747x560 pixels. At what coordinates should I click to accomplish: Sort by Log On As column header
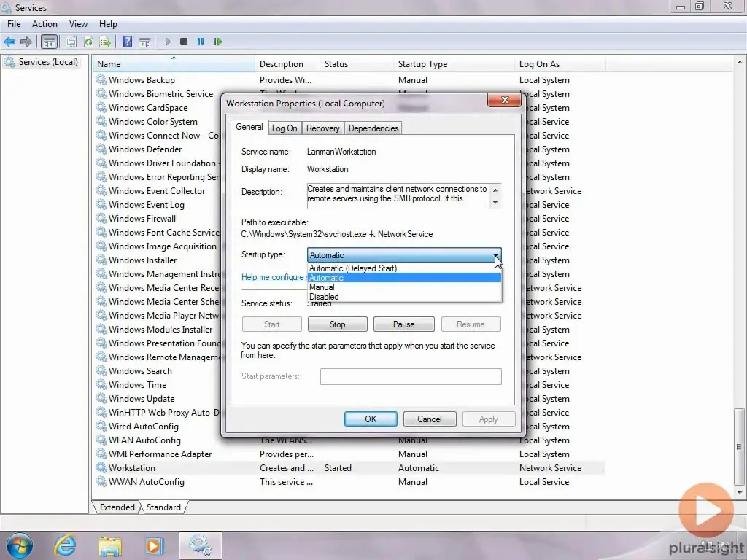click(x=560, y=64)
